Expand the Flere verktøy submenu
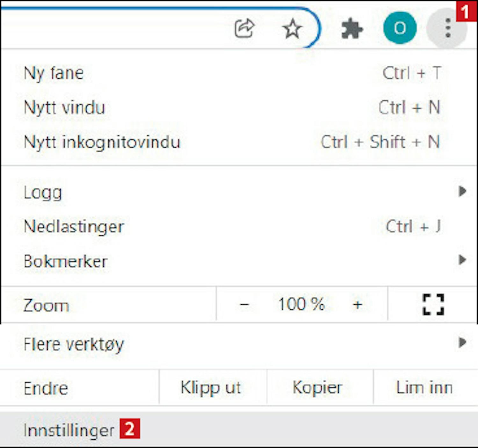Image resolution: width=478 pixels, height=448 pixels. (239, 344)
